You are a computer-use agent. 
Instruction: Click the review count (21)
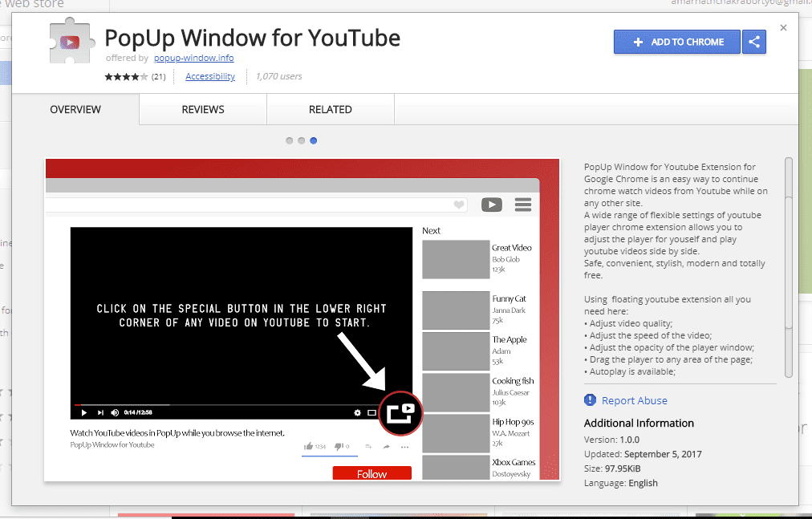158,77
